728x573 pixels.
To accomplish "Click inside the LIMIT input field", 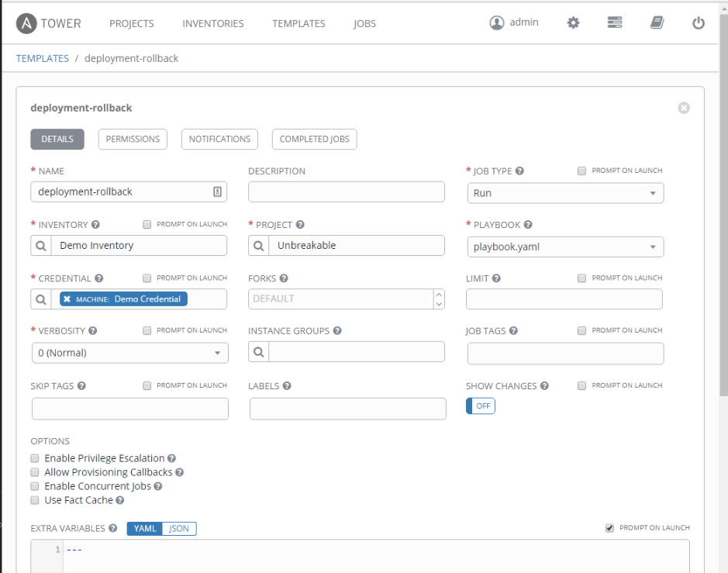I will pyautogui.click(x=564, y=299).
